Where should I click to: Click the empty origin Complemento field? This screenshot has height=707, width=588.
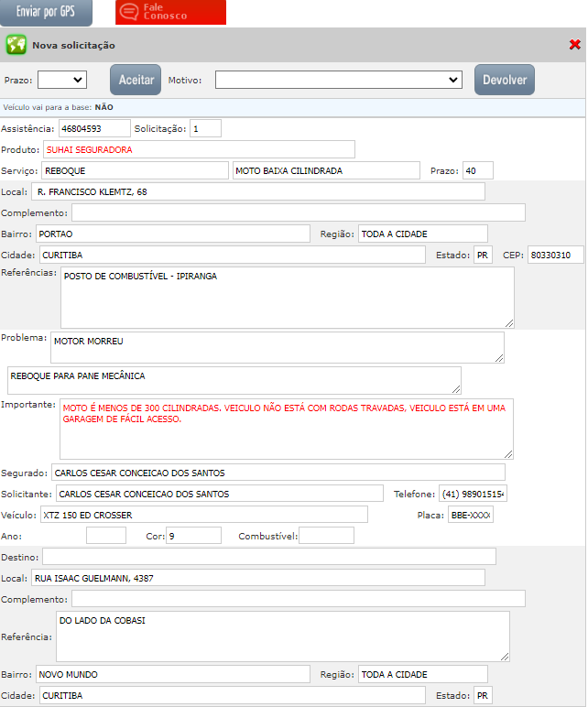(299, 212)
